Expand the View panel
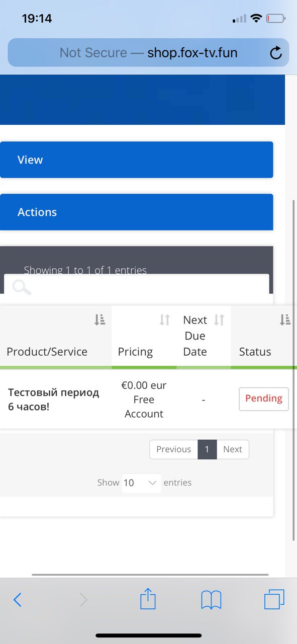 137,160
